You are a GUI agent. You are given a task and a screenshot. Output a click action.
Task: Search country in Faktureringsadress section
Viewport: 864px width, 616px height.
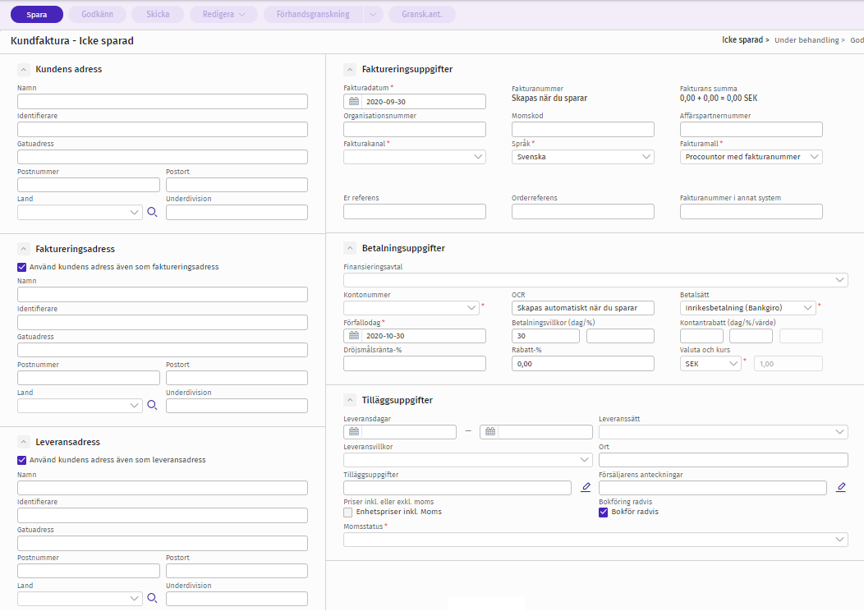(152, 406)
